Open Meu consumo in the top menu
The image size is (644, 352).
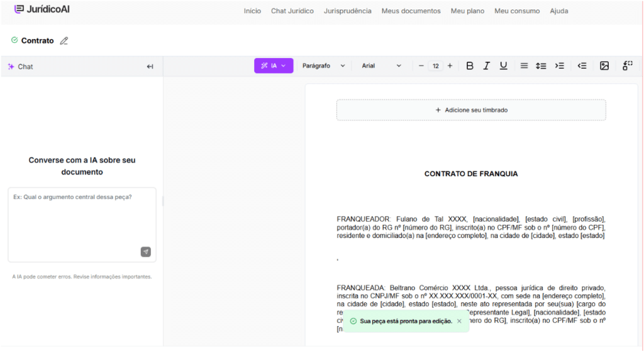click(517, 11)
